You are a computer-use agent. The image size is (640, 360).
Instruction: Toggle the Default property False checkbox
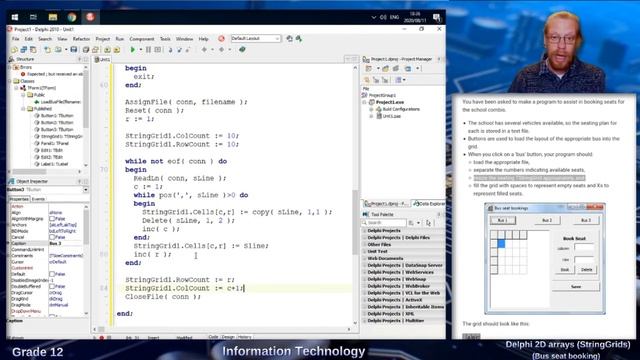point(52,274)
